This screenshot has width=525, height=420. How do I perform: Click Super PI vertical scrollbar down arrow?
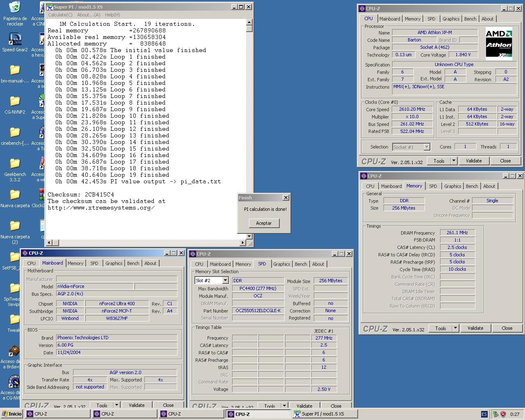249,236
